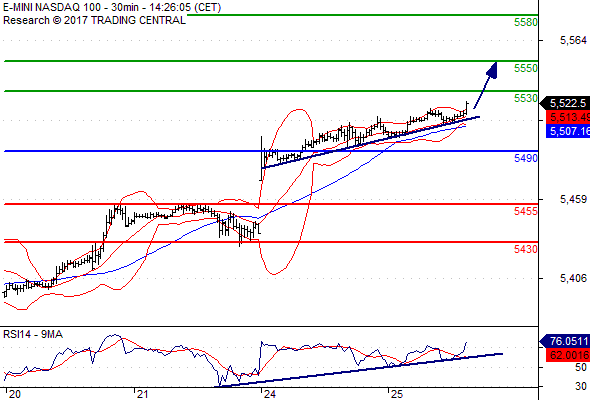Click the E-MINI NASDAQ 100 chart title
Viewport: 590px width, 400px height.
coord(52,7)
